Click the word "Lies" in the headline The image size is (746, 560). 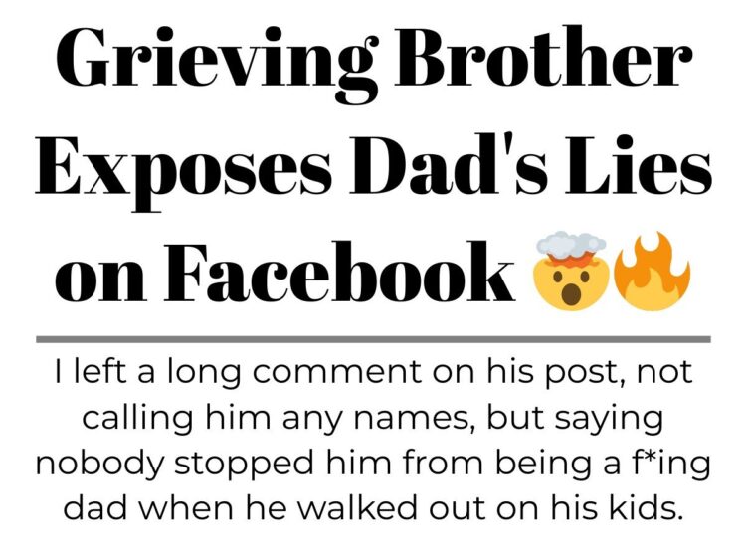click(x=639, y=164)
